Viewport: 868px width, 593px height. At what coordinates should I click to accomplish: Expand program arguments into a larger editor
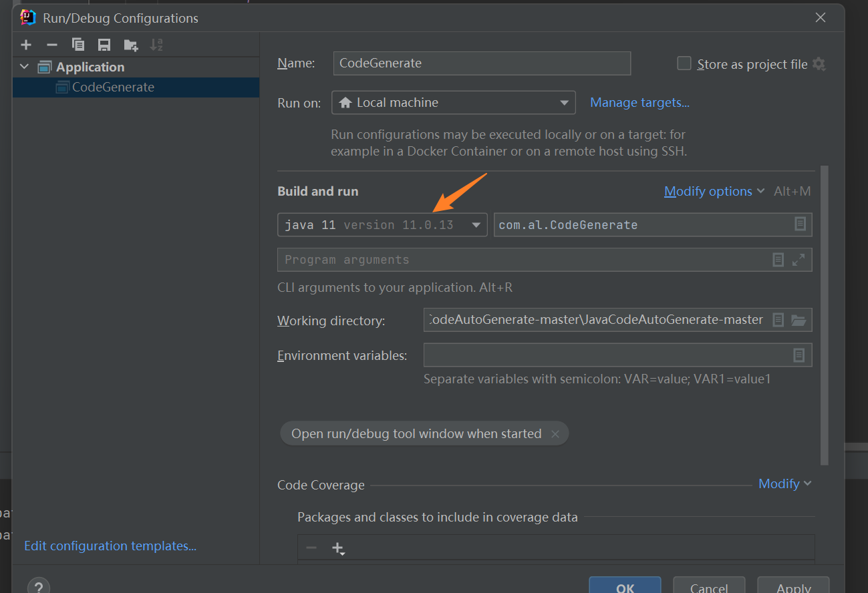799,259
